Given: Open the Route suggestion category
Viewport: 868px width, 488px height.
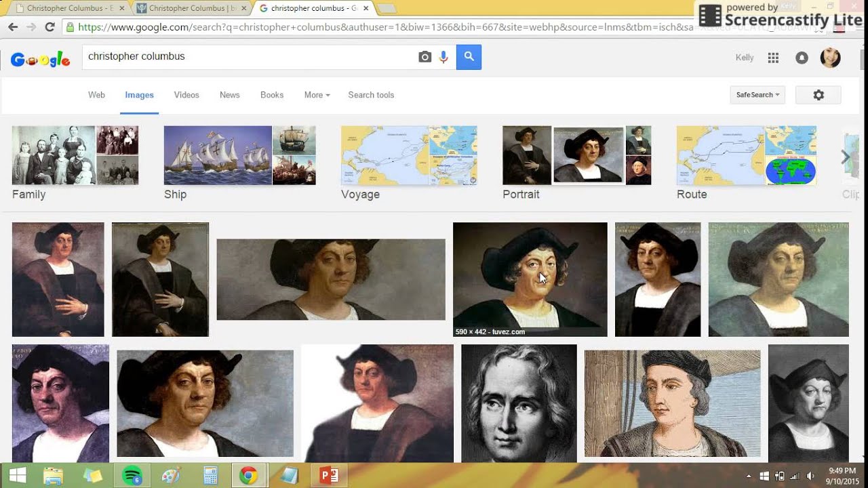Looking at the screenshot, I should tap(747, 163).
